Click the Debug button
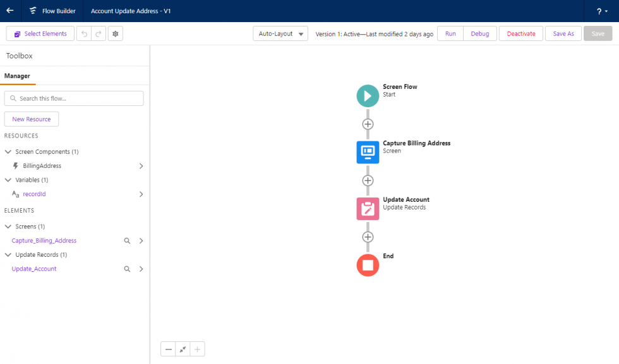Screen dimensions: 619x364 479,33
